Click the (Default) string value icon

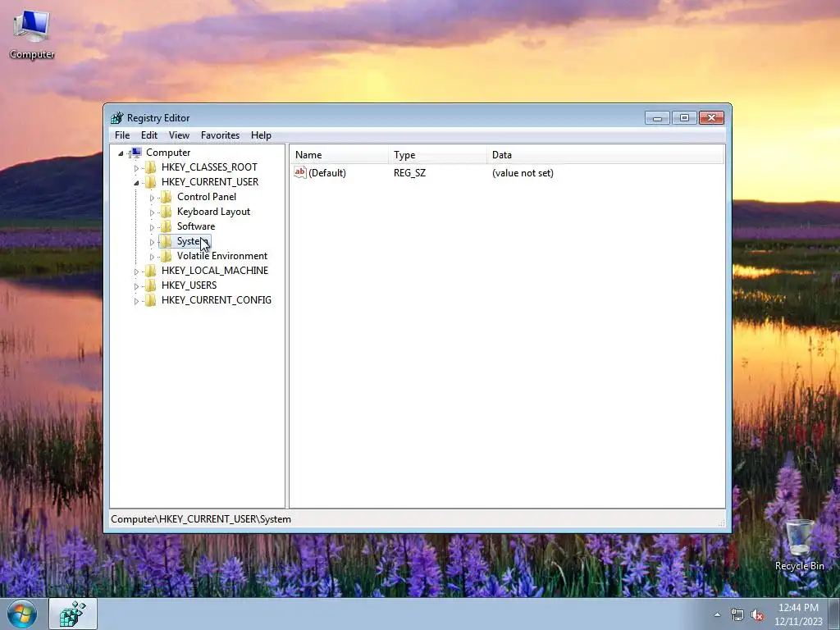(300, 172)
